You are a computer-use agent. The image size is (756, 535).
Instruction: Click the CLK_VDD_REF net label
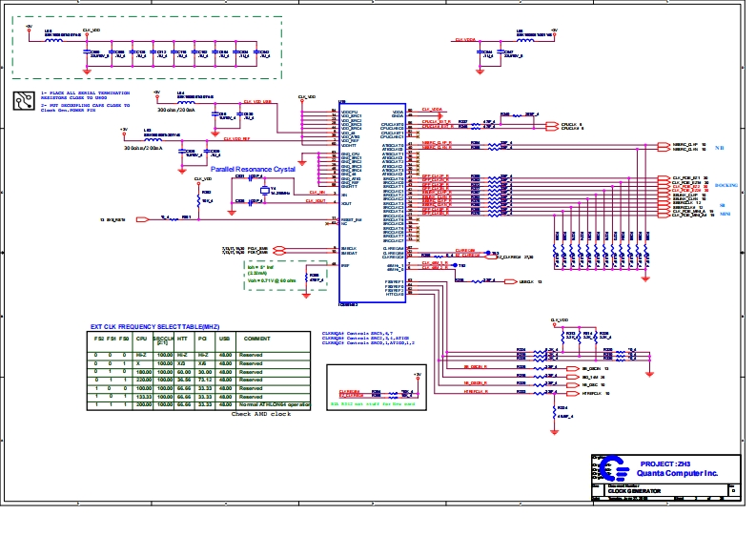coord(235,139)
